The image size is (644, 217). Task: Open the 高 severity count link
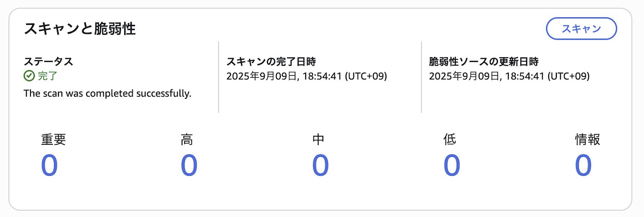coord(189,165)
